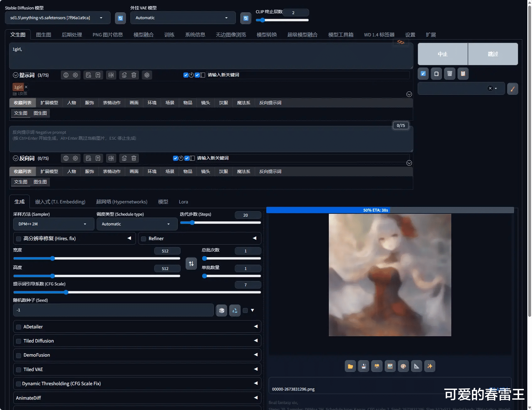532x410 pixels.
Task: Click the blue arrow read-parameters icon below 中止
Action: pos(423,74)
